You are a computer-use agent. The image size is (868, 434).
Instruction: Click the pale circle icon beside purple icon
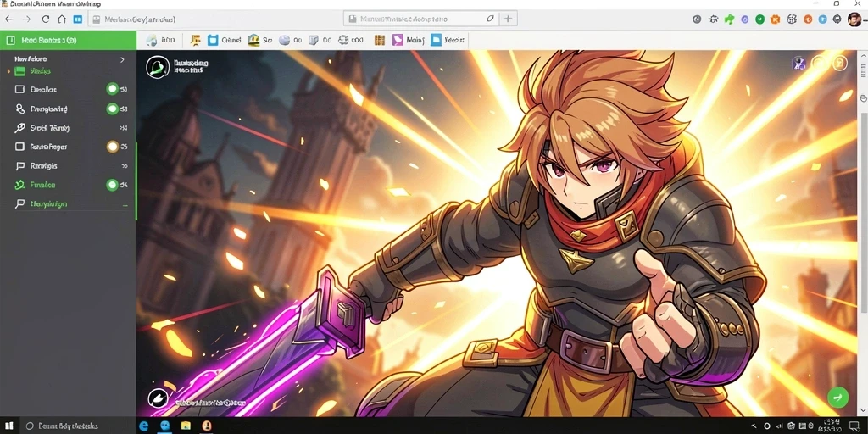click(820, 63)
